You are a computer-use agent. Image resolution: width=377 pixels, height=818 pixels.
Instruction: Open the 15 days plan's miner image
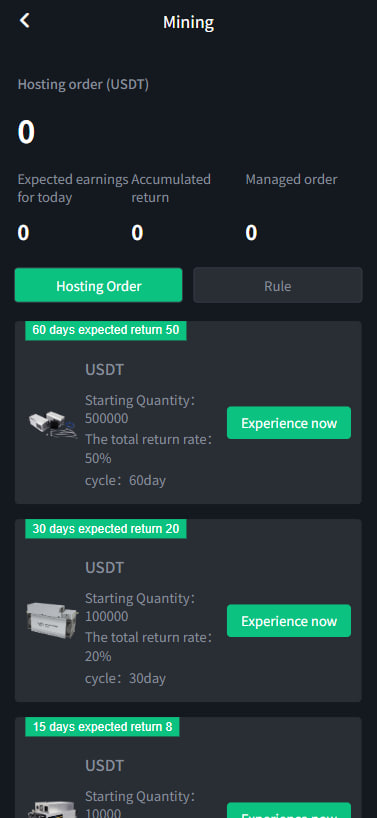pos(52,810)
